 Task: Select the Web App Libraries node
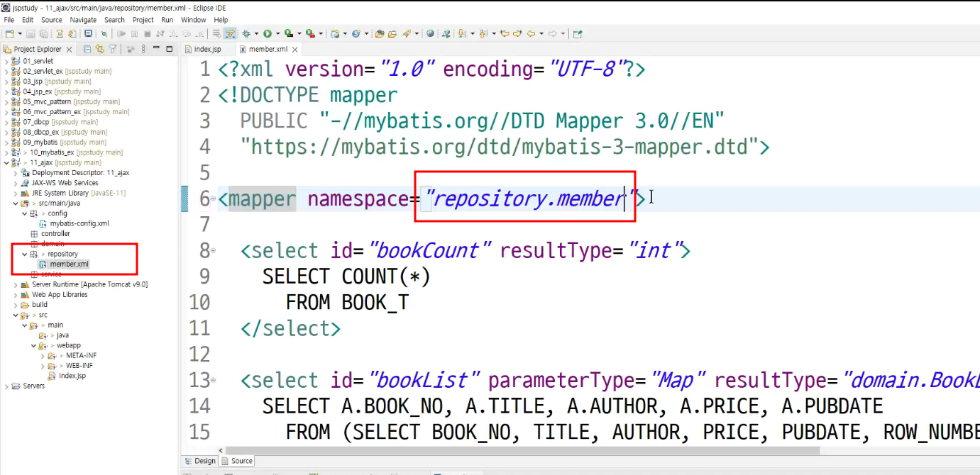coord(60,294)
